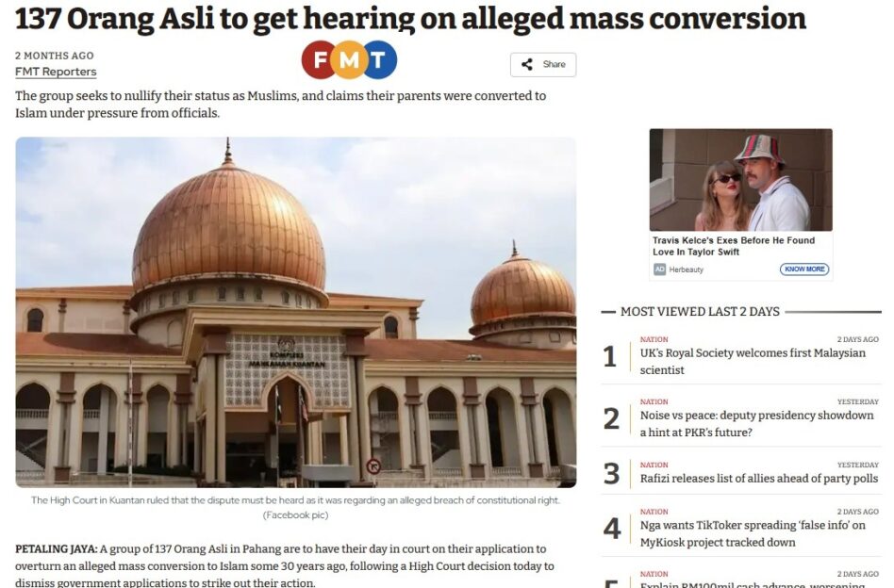Image resolution: width=894 pixels, height=588 pixels.
Task: Open Nga wants TikToker tracked down story
Action: (753, 533)
